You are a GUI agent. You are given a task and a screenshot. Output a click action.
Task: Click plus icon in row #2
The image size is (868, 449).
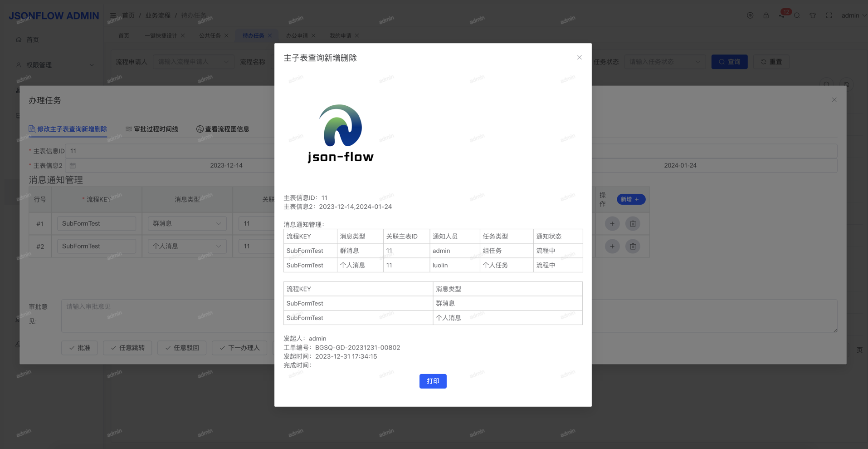click(612, 247)
